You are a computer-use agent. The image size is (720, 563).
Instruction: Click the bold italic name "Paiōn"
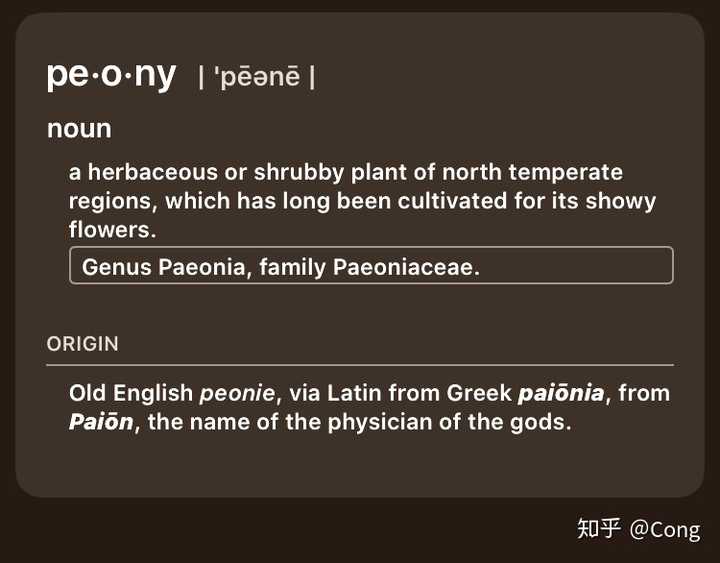[101, 422]
